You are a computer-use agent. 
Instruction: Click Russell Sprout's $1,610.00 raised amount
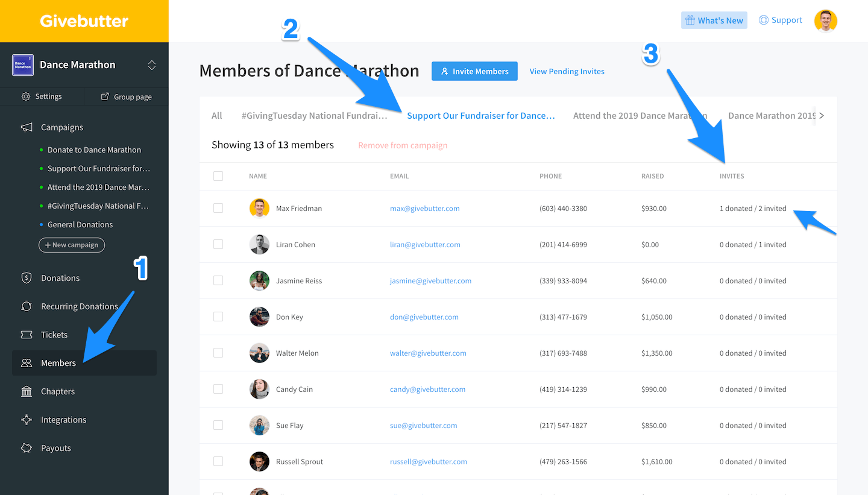pos(656,461)
